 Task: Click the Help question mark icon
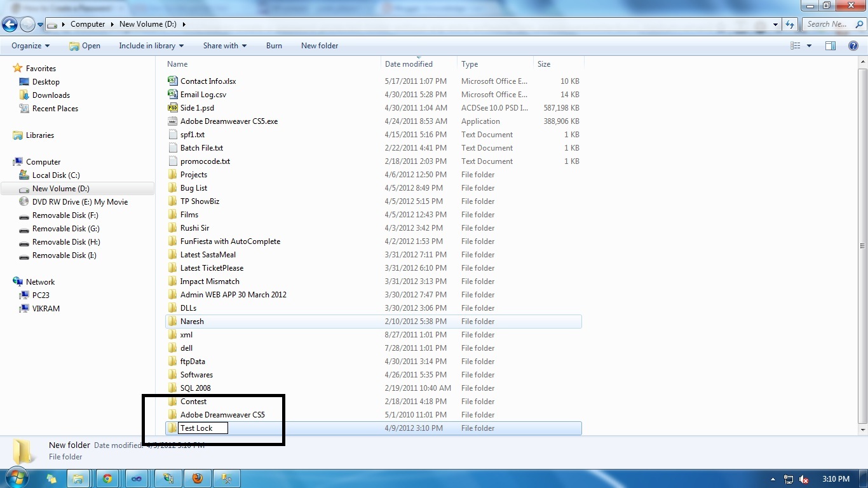853,45
